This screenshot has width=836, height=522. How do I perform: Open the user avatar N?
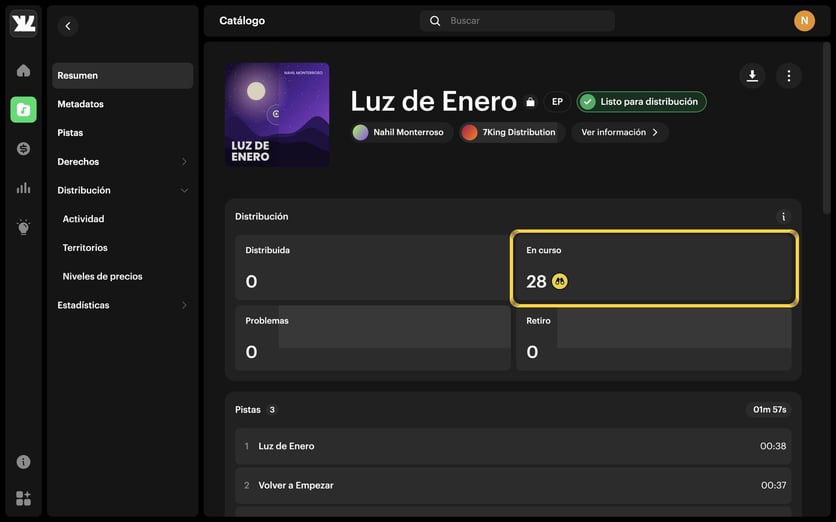click(x=805, y=21)
